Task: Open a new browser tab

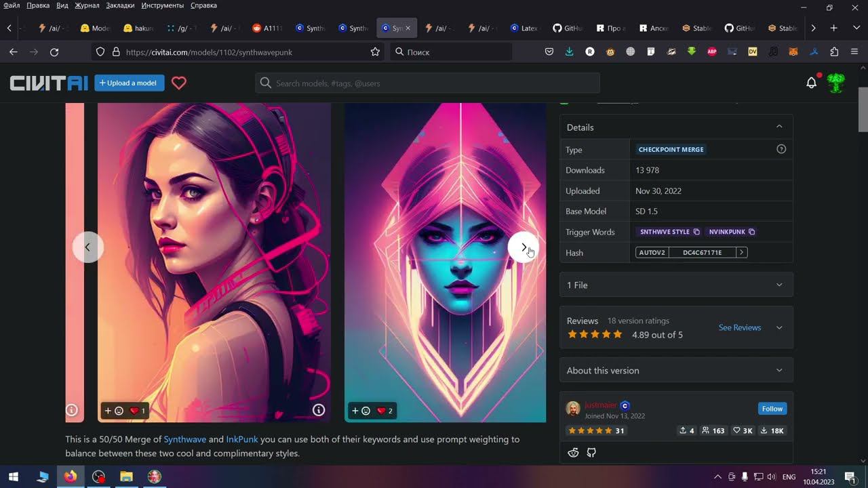Action: coord(834,28)
